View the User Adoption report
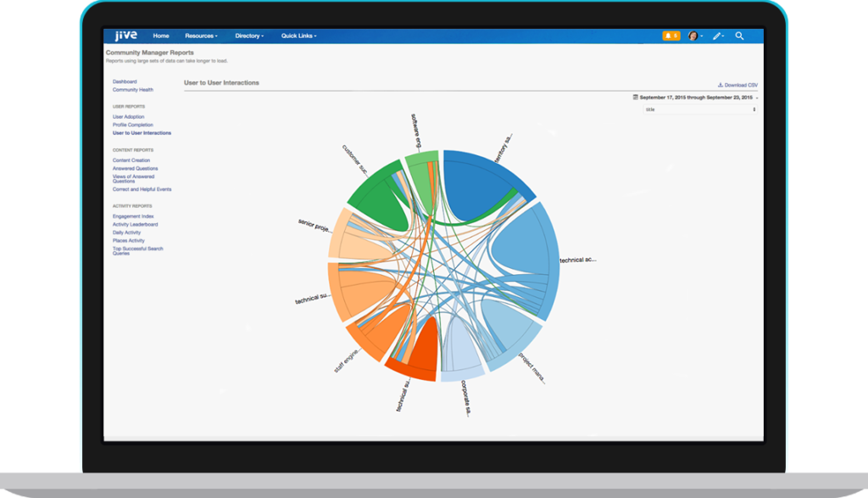The image size is (868, 498). pyautogui.click(x=129, y=116)
